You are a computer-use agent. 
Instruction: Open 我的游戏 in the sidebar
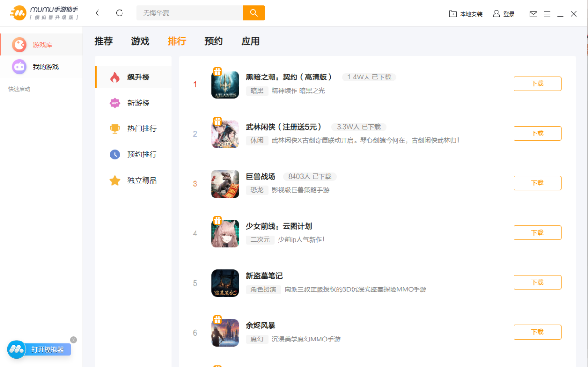pos(19,67)
